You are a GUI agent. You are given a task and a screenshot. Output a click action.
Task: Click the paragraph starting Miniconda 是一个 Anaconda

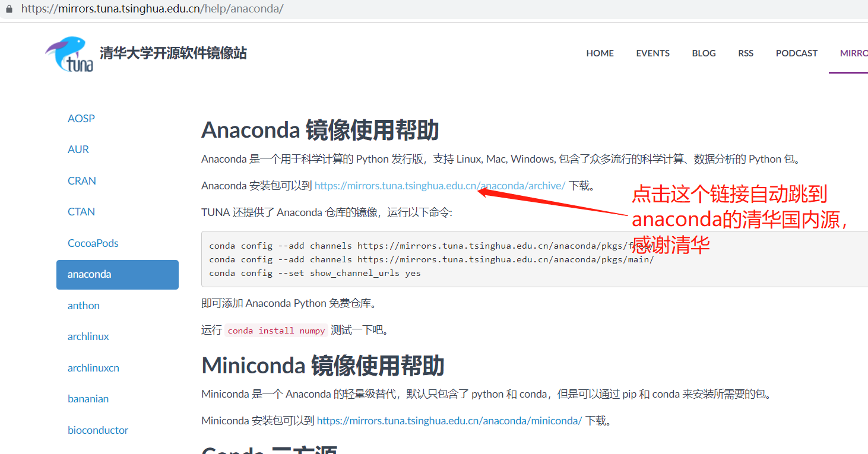tap(486, 394)
